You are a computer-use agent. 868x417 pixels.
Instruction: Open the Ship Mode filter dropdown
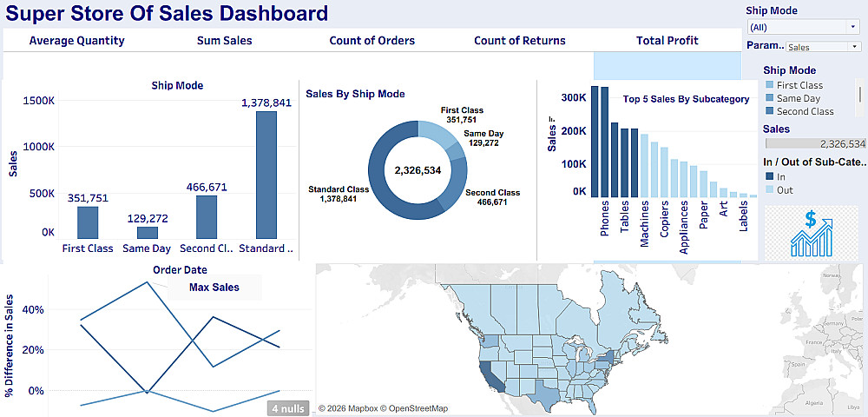click(802, 27)
